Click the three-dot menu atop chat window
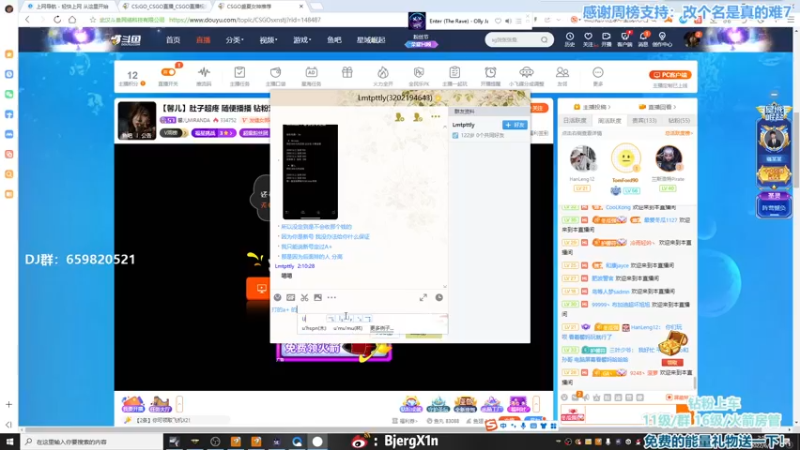This screenshot has height=450, width=800. (435, 117)
